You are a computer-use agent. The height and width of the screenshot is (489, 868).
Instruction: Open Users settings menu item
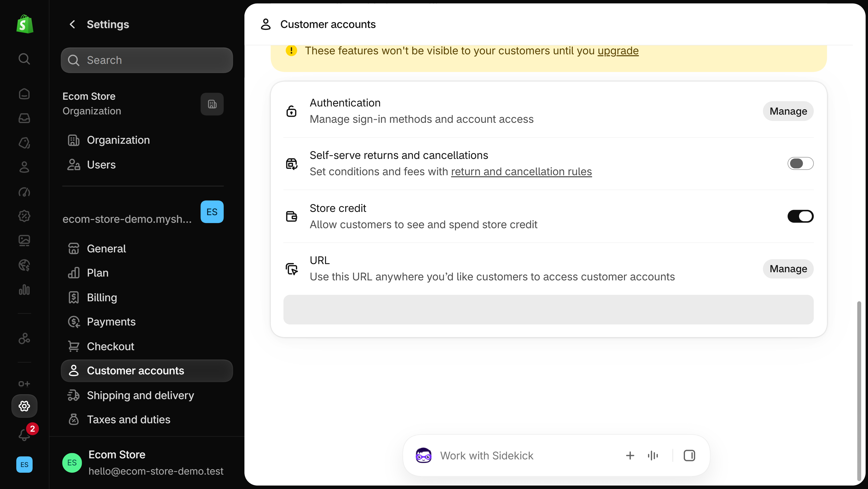pos(147,165)
